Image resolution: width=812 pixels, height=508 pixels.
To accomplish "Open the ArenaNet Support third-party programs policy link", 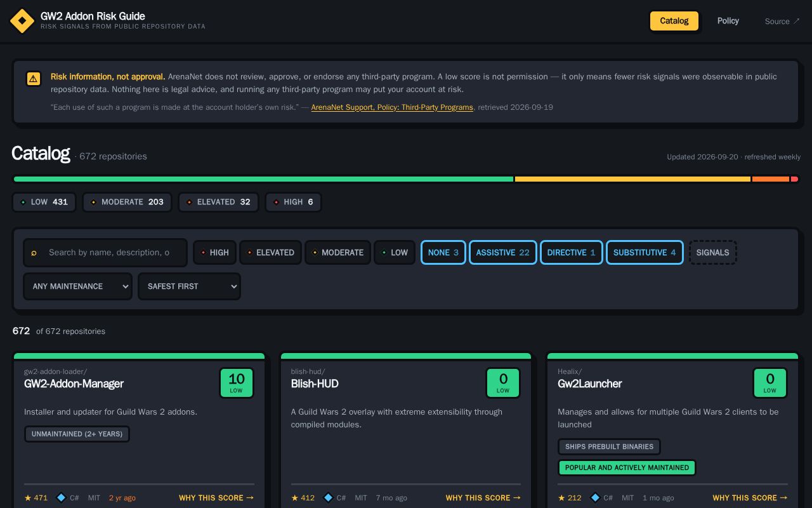I will coord(392,107).
